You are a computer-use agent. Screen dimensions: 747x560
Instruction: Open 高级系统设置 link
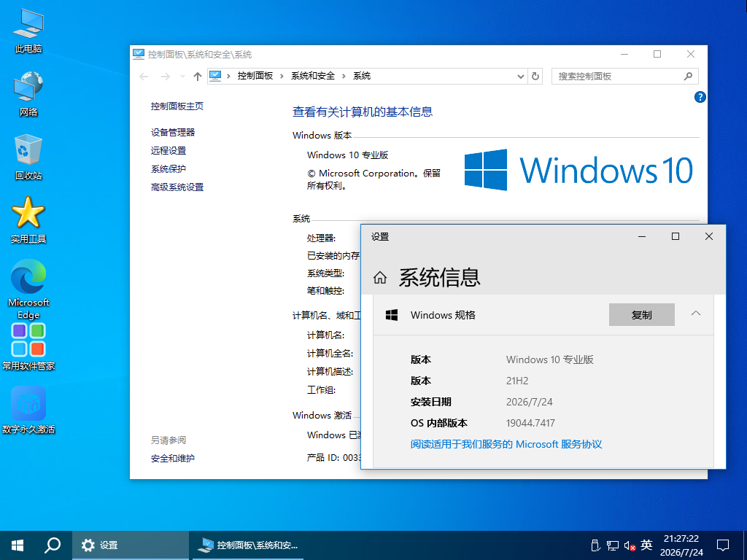point(177,187)
